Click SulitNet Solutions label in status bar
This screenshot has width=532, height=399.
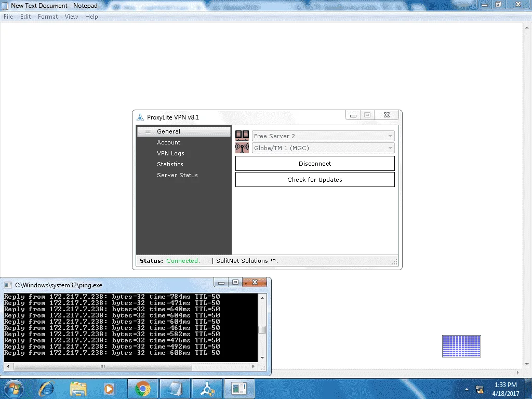[x=247, y=261]
